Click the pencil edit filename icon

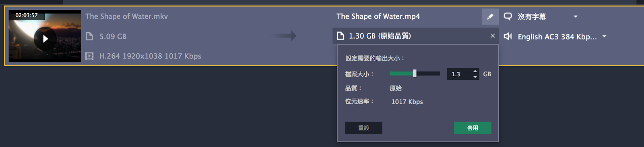point(490,17)
